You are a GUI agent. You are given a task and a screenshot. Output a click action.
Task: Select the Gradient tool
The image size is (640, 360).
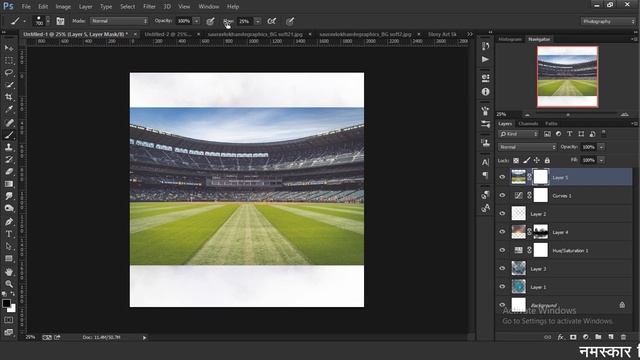click(9, 184)
